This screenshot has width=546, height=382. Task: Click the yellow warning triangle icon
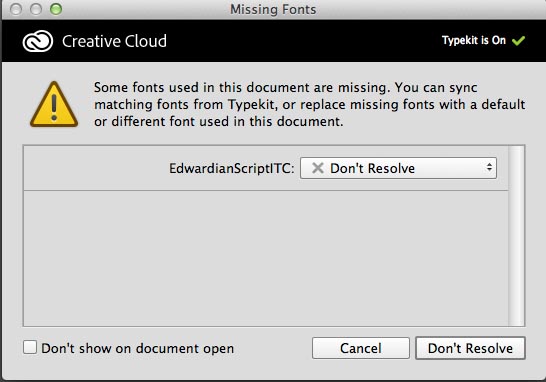point(54,104)
